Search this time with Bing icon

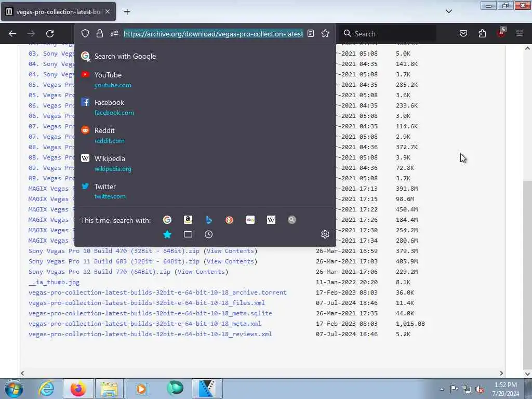click(209, 220)
